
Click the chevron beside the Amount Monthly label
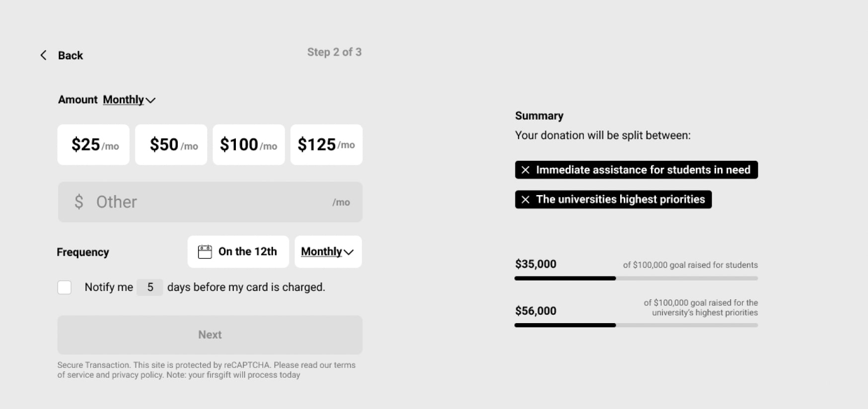[150, 100]
